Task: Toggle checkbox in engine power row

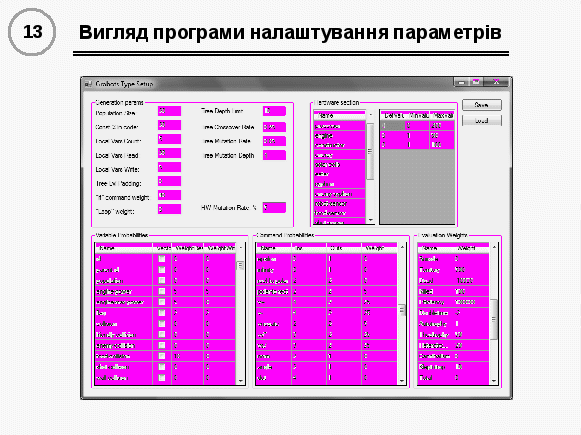Action: point(162,291)
